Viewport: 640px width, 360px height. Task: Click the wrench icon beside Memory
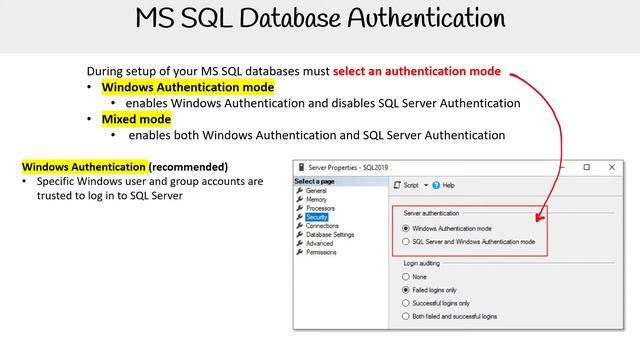point(300,199)
